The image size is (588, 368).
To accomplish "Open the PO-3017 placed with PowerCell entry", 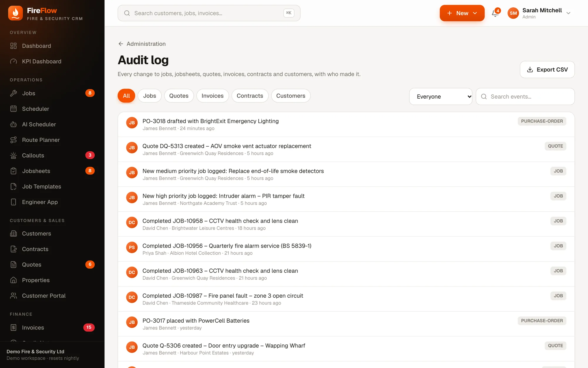I will (x=346, y=324).
